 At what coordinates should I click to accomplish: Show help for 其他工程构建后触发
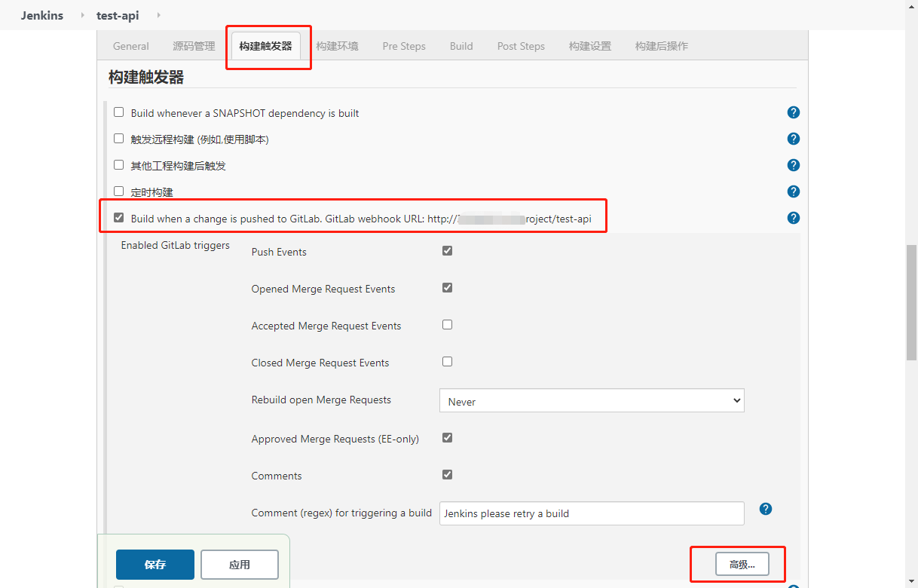[793, 165]
